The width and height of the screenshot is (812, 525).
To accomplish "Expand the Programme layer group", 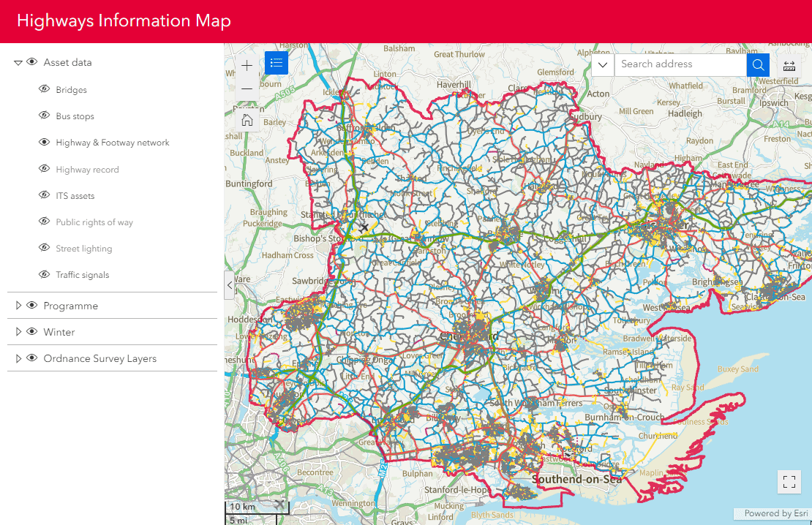I will tap(18, 306).
